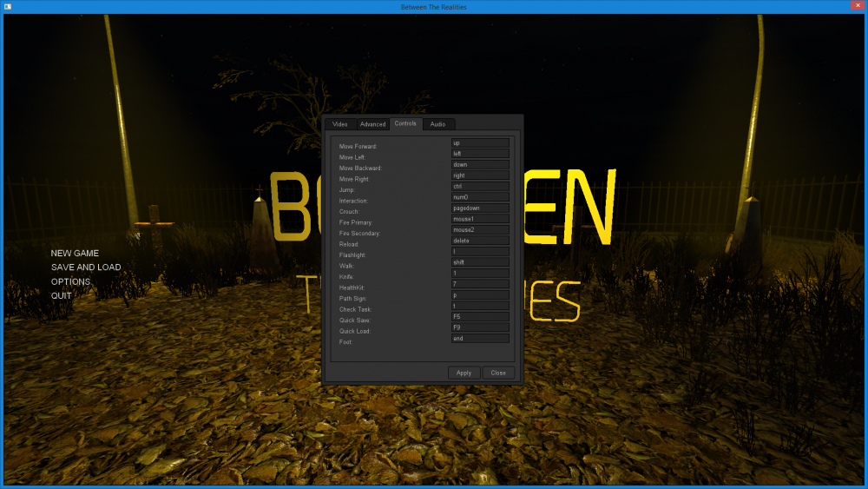This screenshot has height=489, width=868.
Task: Click the 'Reload:' label
Action: click(x=349, y=244)
